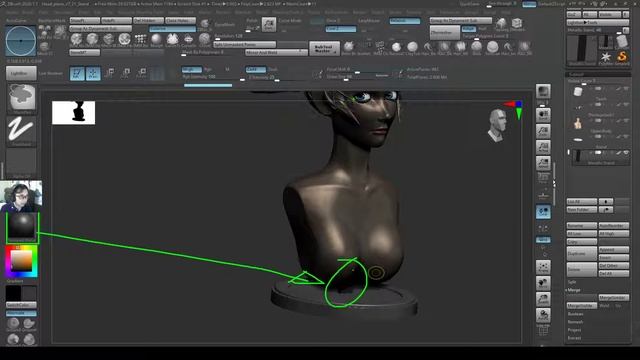The width and height of the screenshot is (640, 360).
Task: Open the FreeHand stroke selector
Action: click(22, 131)
